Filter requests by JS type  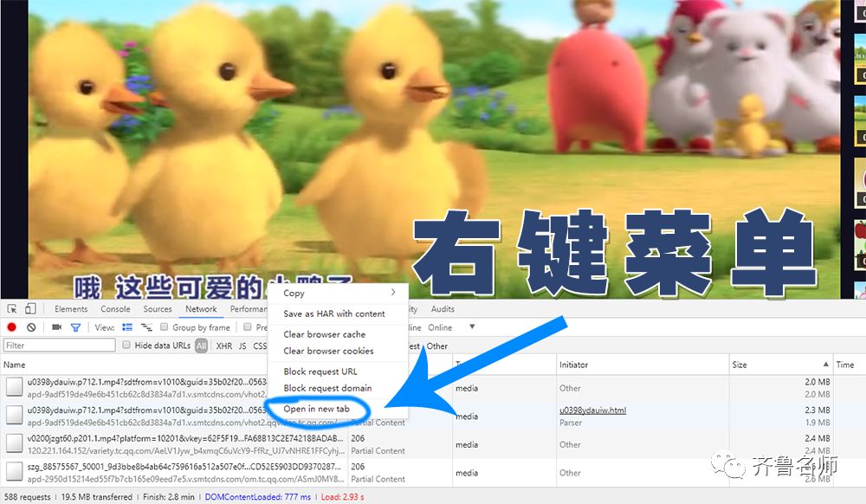click(242, 346)
